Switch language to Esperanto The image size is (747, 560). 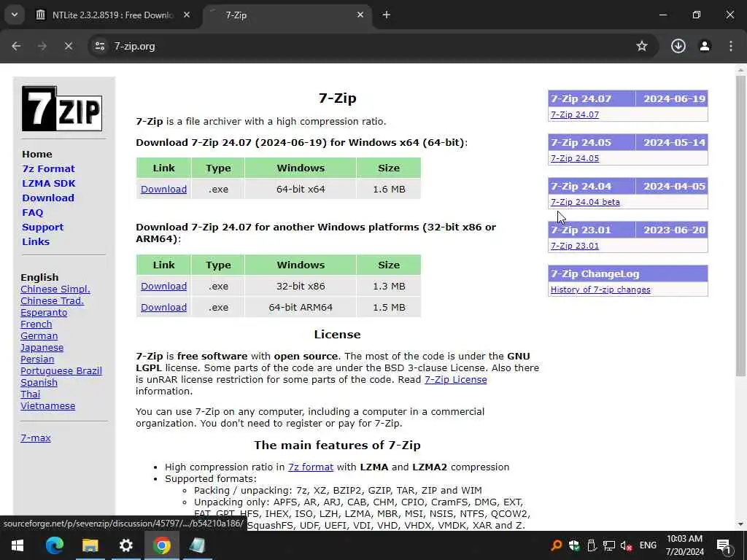pos(44,312)
